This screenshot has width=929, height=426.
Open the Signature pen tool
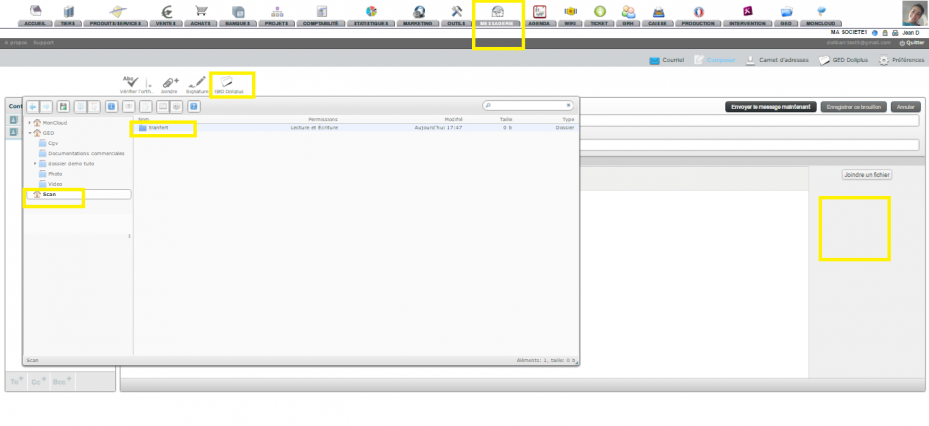[x=197, y=82]
